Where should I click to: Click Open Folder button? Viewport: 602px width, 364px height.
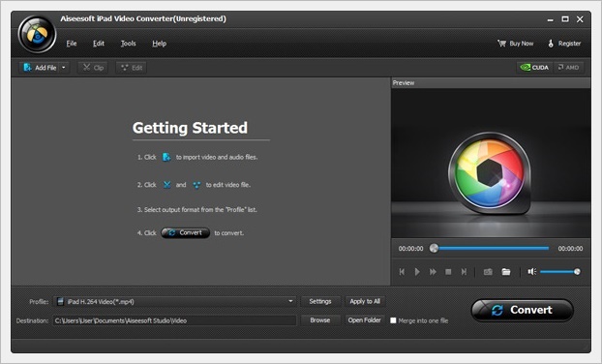point(365,320)
